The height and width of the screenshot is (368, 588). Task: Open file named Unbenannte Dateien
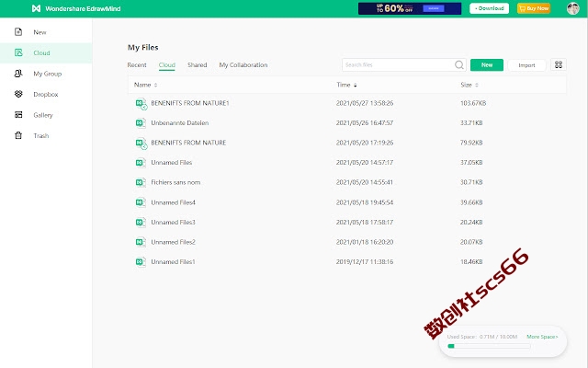180,122
